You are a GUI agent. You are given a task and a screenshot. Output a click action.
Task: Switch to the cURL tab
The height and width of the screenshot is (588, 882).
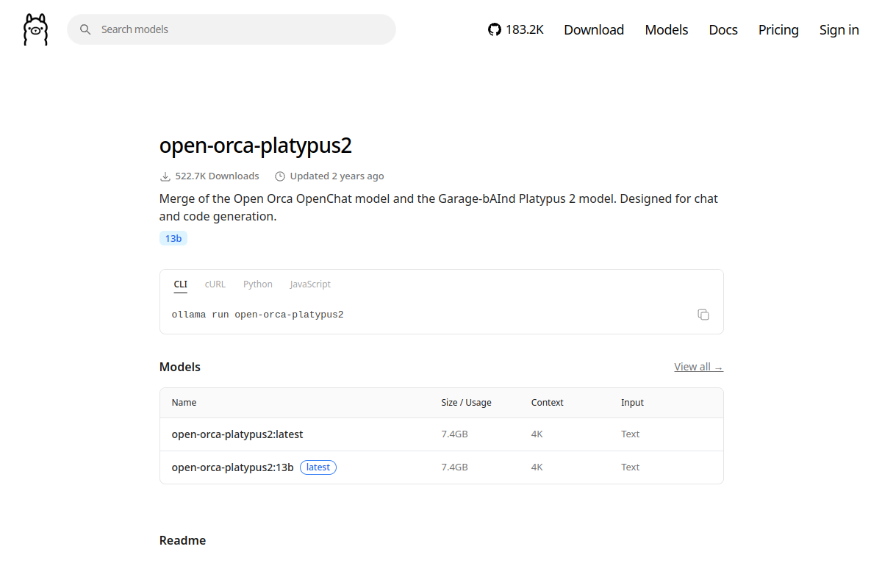(215, 284)
